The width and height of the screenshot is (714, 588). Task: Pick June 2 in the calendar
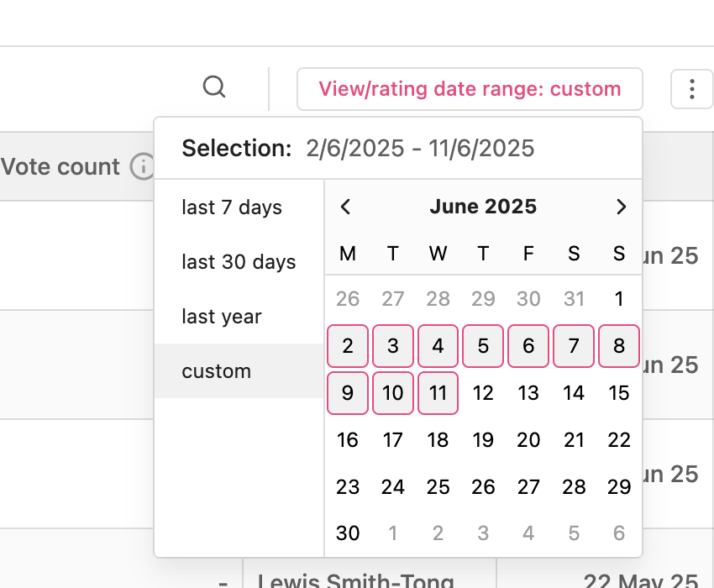point(348,346)
